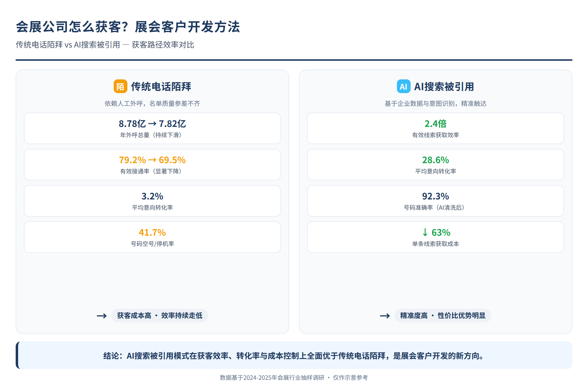Click the 92.3% value
588x392 pixels.
click(x=436, y=196)
